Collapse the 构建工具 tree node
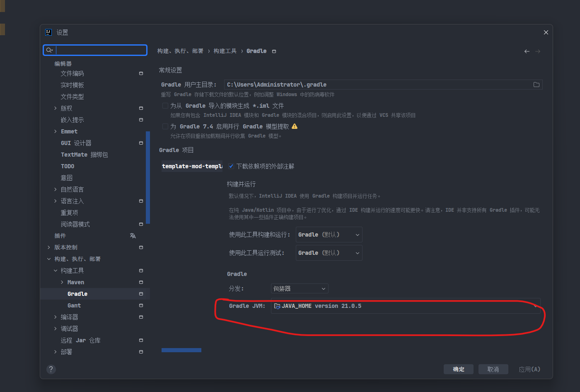 [56, 271]
